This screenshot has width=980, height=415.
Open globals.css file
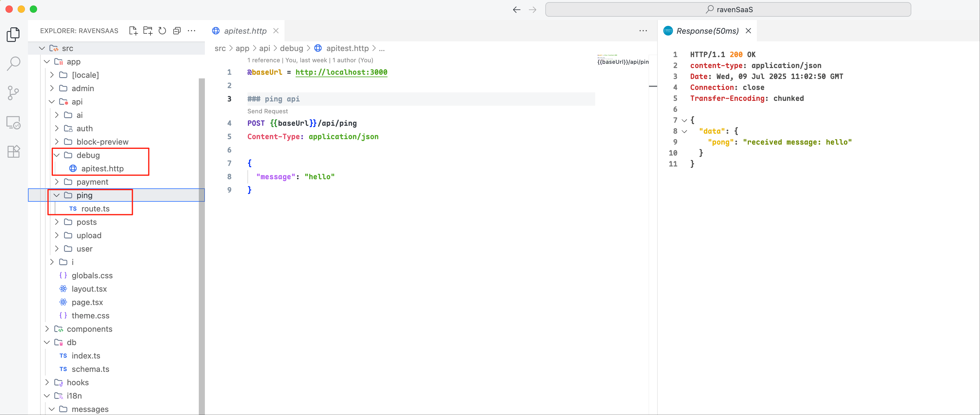coord(92,275)
